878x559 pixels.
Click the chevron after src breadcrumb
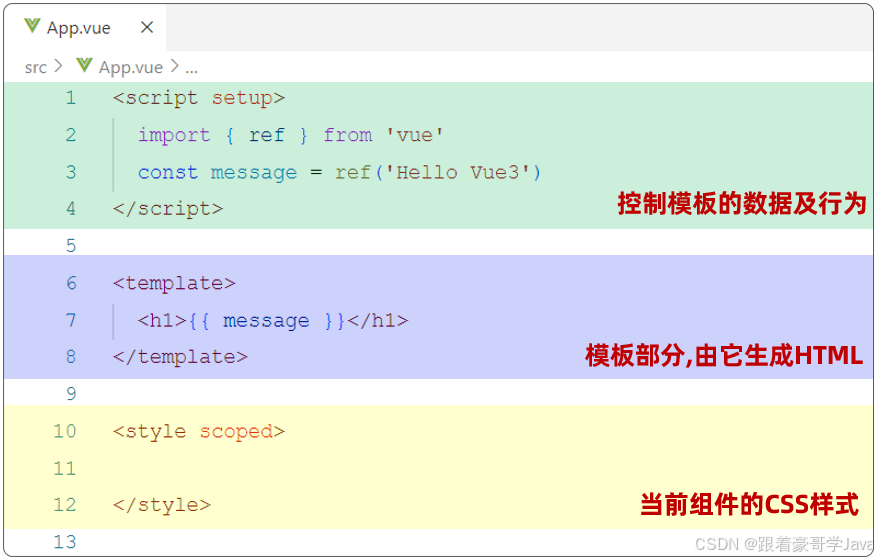point(58,67)
